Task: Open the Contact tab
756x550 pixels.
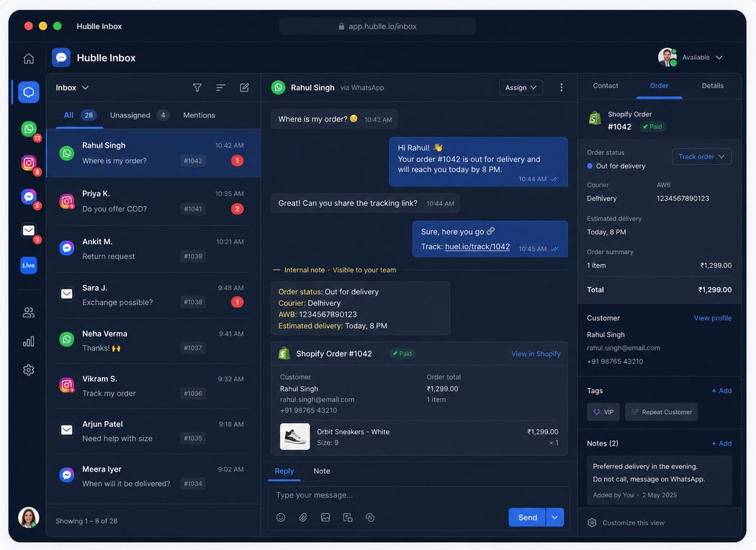Action: click(606, 86)
